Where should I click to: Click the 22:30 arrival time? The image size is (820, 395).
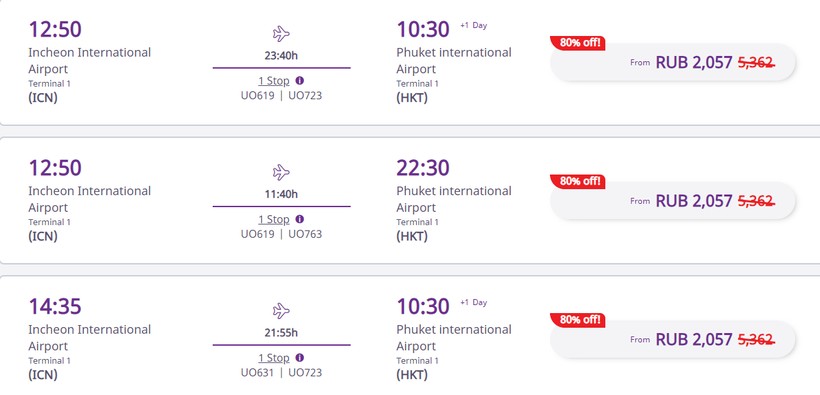click(423, 168)
